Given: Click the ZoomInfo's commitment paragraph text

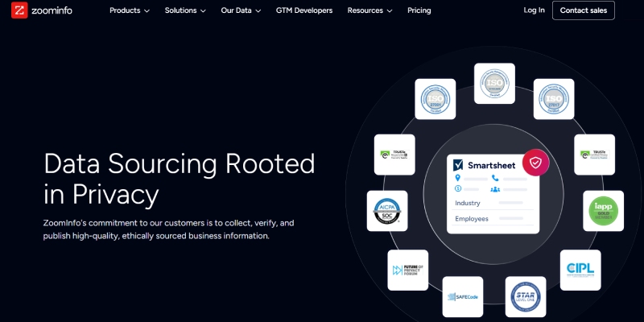Looking at the screenshot, I should (x=168, y=229).
